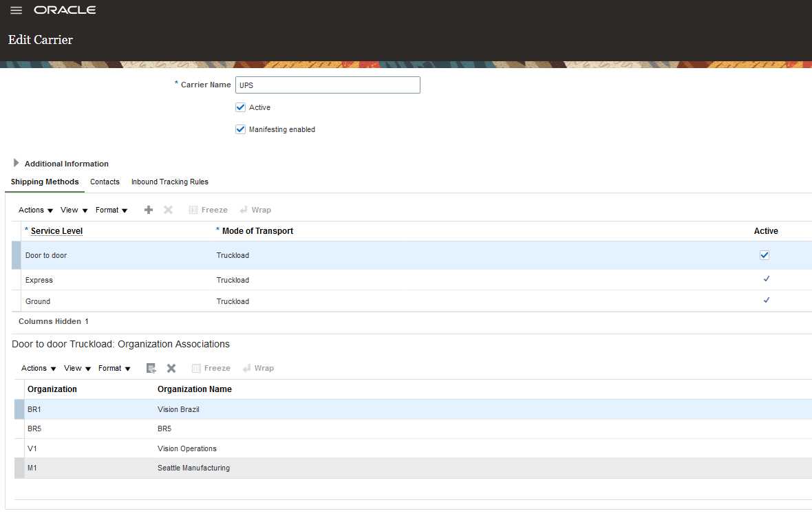This screenshot has height=520, width=812.
Task: Click Active checkmark in Ground row
Action: (767, 300)
